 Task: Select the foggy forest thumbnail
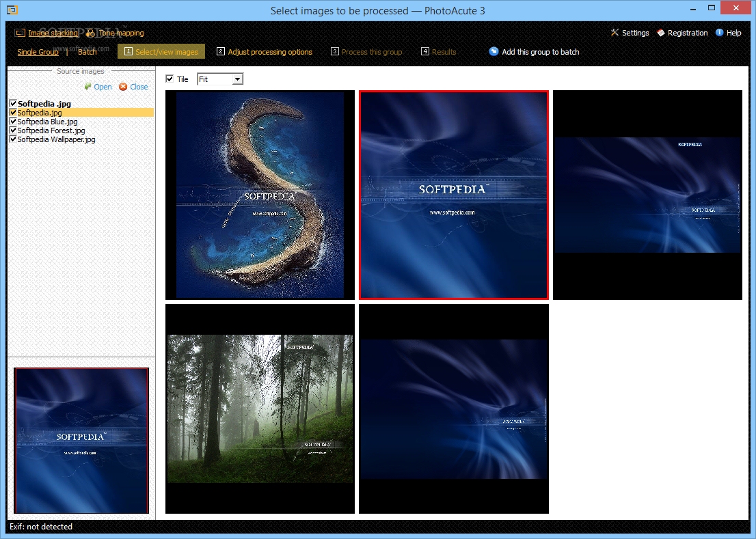[260, 409]
